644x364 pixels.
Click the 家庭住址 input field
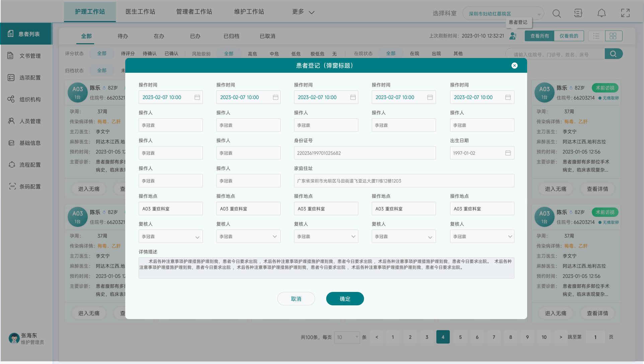click(x=404, y=181)
